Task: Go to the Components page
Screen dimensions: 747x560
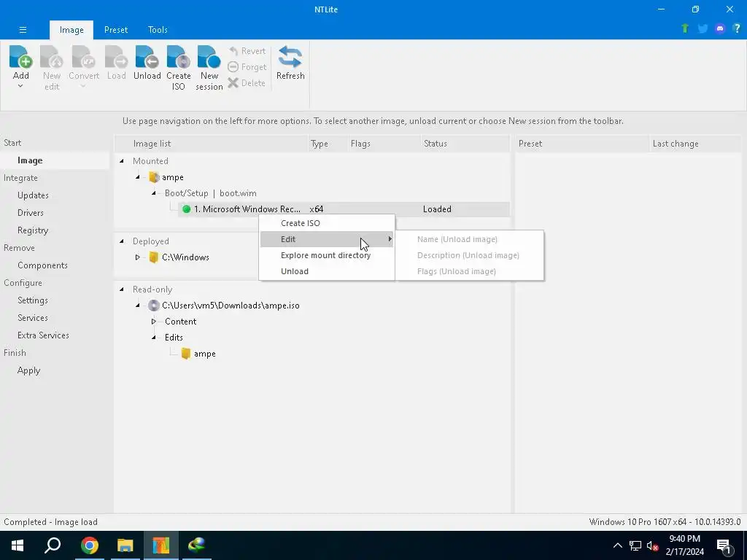Action: [42, 265]
